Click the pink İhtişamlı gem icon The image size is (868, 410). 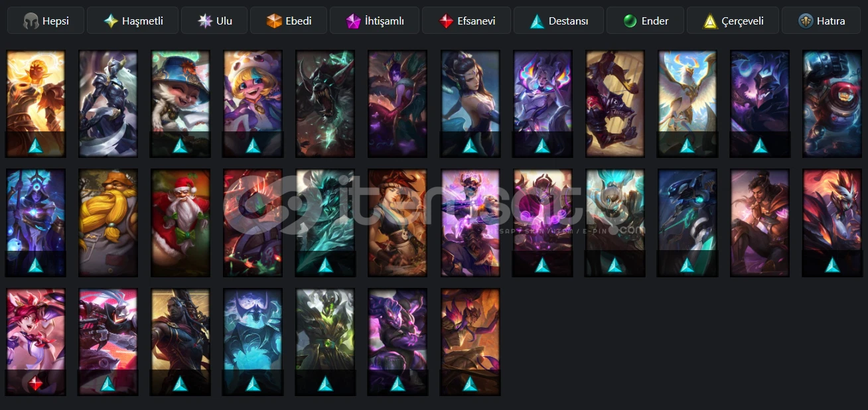point(353,21)
